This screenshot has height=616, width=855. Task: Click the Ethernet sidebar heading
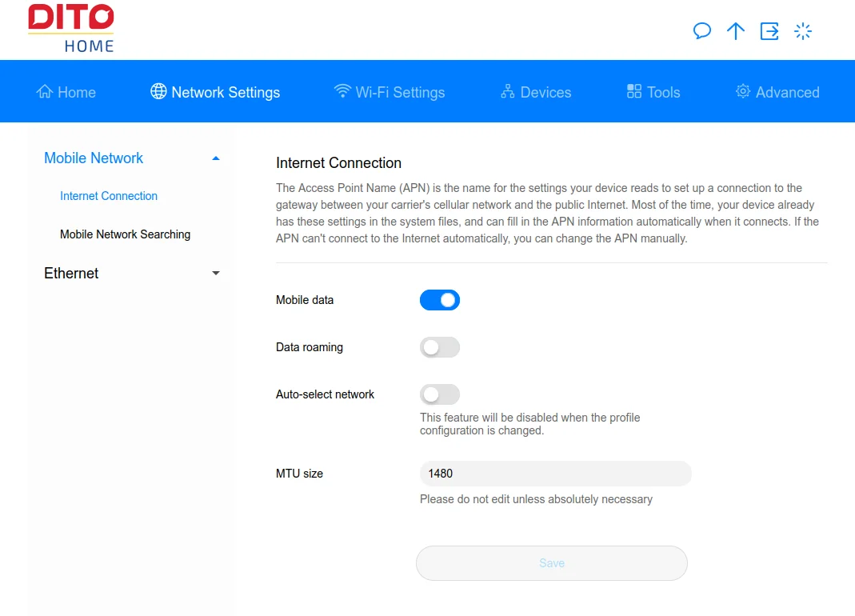(x=71, y=273)
